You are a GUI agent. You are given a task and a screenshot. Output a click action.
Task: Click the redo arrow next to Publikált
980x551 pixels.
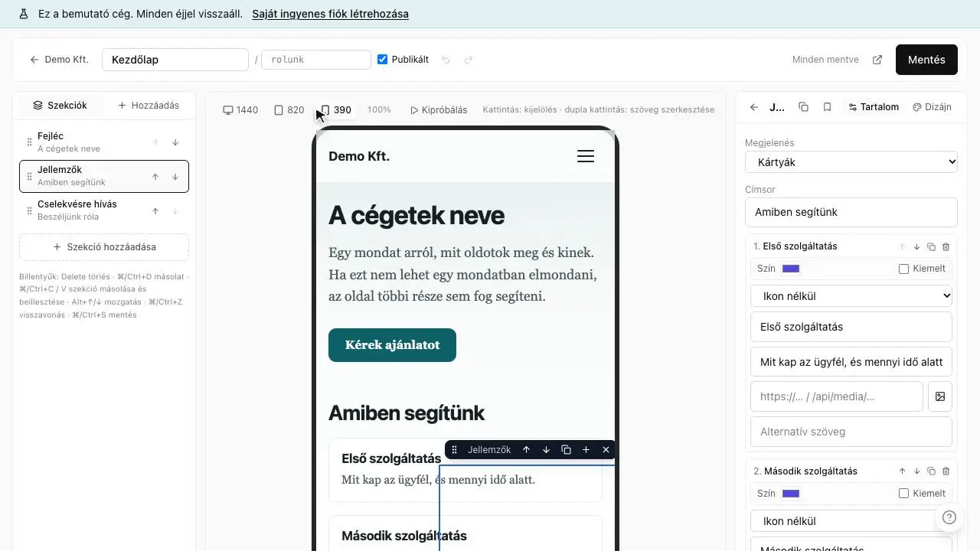(469, 60)
